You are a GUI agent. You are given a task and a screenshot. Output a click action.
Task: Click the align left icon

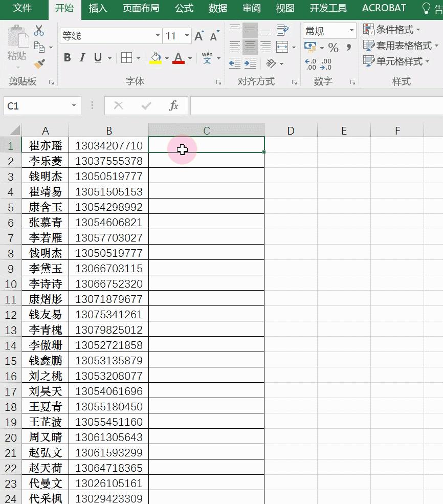[234, 47]
